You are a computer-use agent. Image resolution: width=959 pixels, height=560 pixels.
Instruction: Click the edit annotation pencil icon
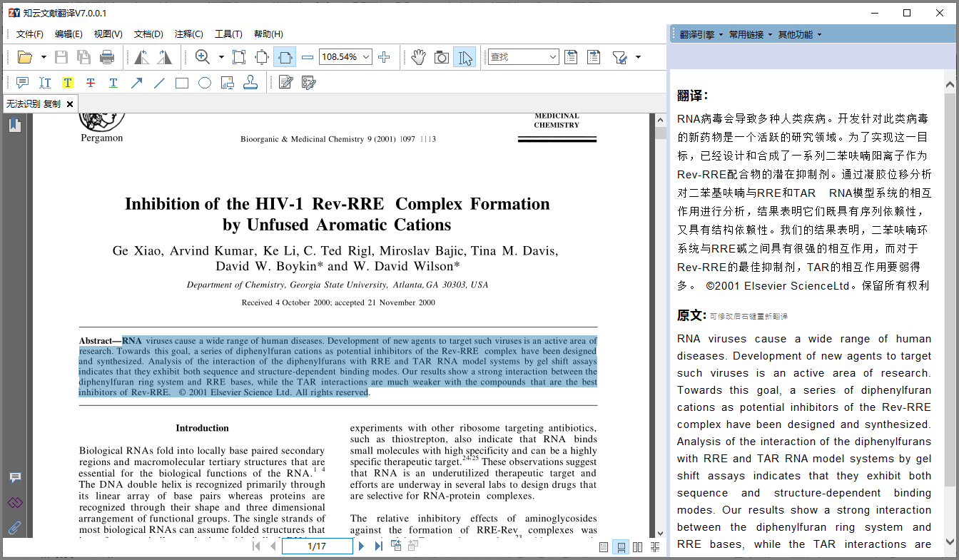pos(286,83)
